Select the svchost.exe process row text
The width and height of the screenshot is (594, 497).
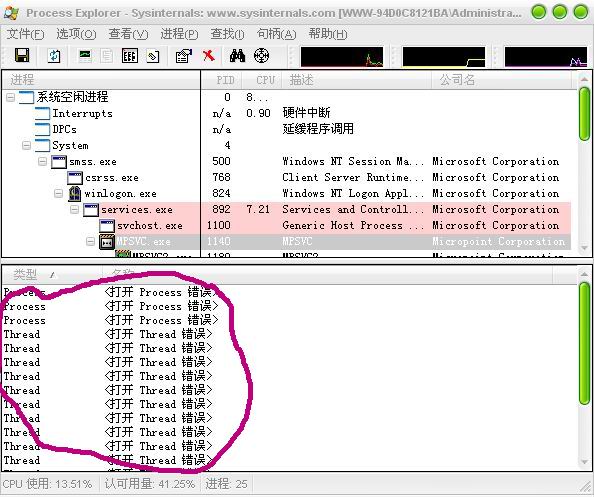[x=150, y=226]
